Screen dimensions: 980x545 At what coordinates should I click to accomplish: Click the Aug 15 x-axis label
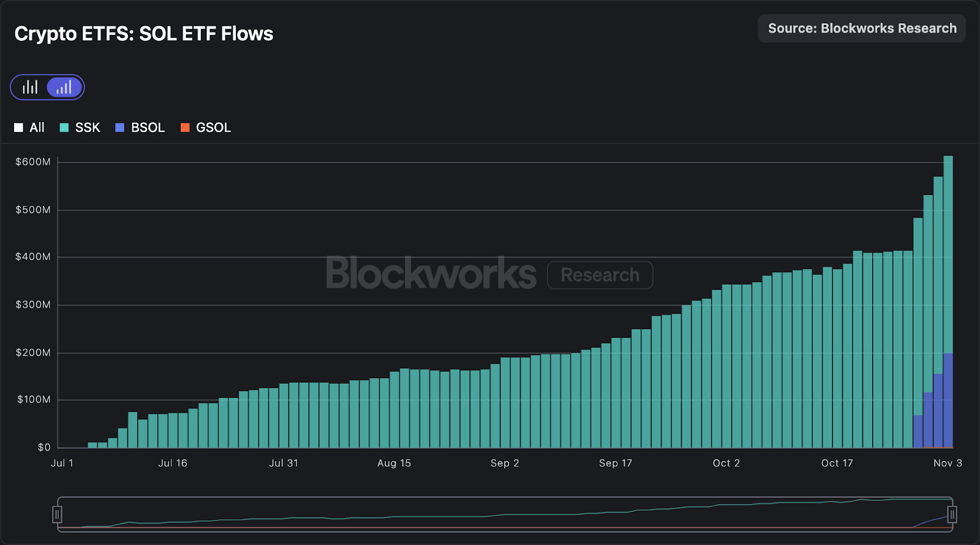coord(394,463)
